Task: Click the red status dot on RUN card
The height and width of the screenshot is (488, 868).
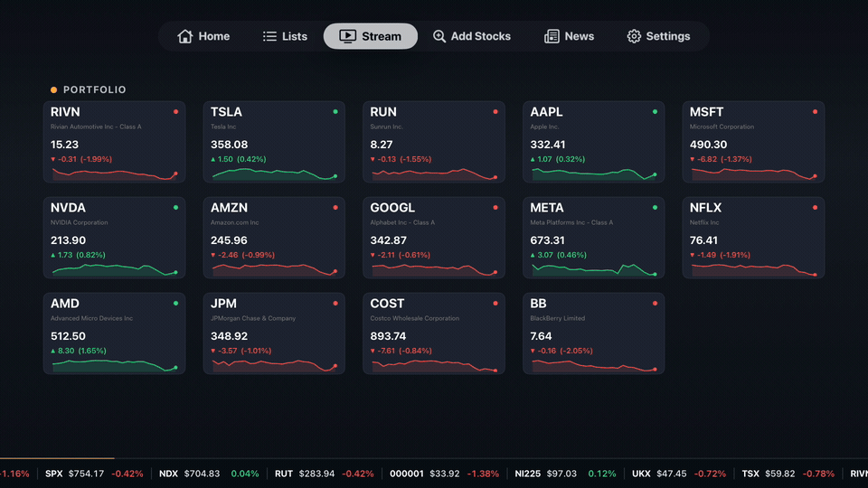Action: (x=495, y=112)
